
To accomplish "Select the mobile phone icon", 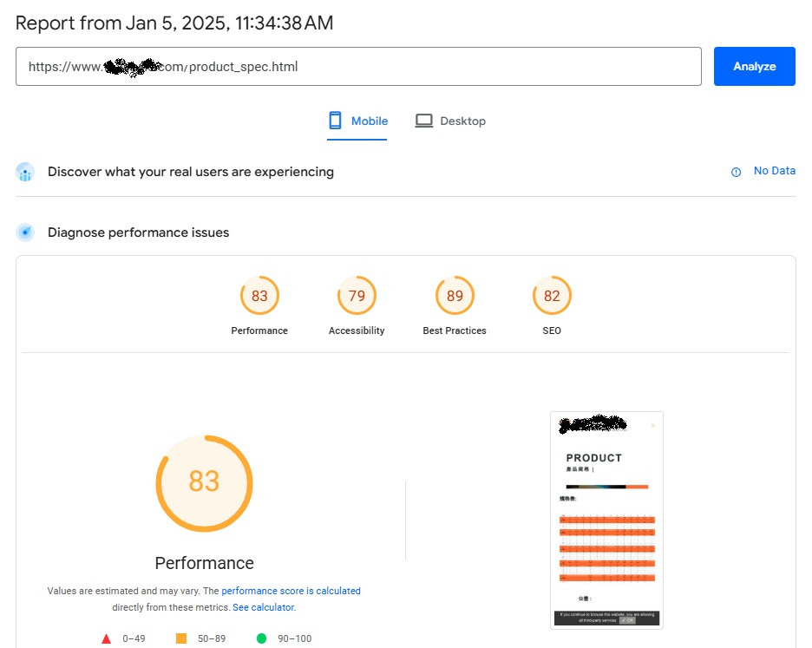I will coord(335,120).
